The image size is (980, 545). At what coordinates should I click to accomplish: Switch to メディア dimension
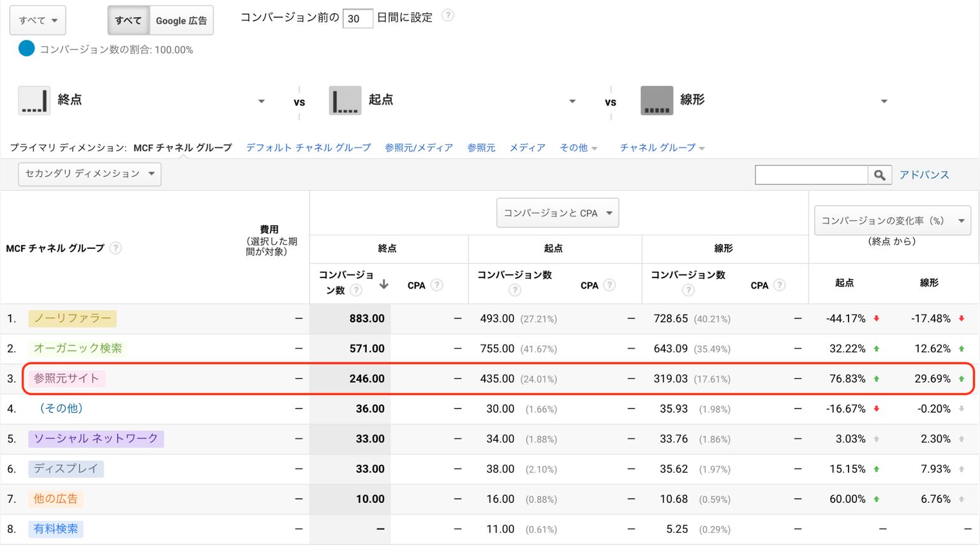click(527, 148)
